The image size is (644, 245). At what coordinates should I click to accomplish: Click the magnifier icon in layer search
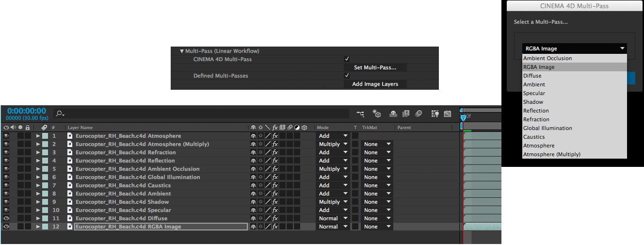pos(60,114)
